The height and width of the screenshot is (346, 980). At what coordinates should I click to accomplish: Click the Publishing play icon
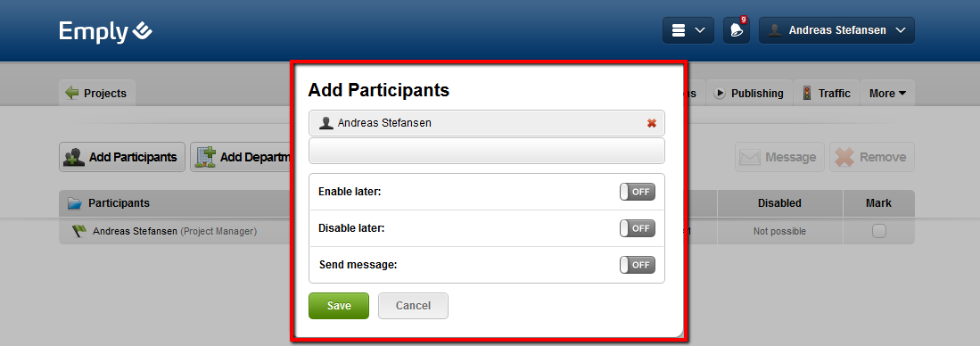pyautogui.click(x=720, y=93)
